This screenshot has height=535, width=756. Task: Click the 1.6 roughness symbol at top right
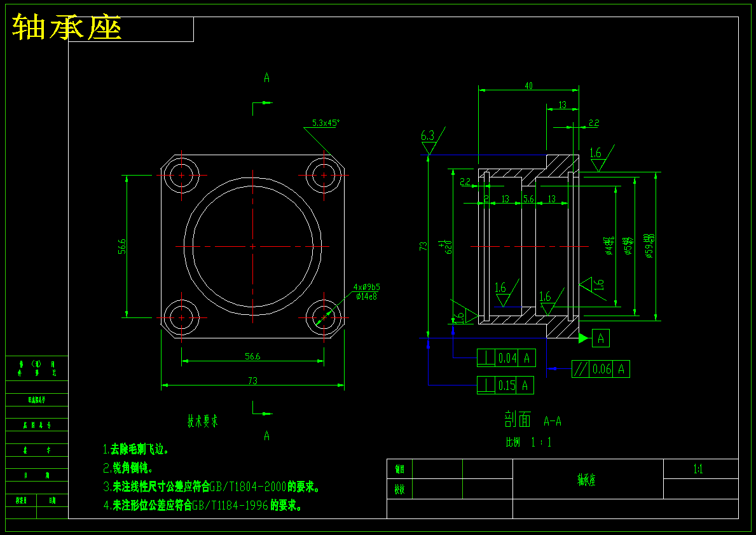(601, 157)
